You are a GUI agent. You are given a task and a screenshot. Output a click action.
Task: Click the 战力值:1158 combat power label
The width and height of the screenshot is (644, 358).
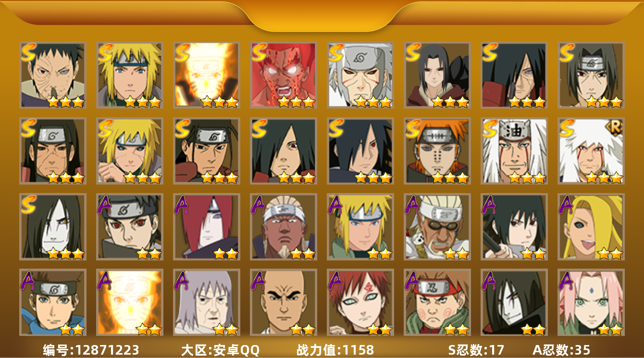(335, 350)
